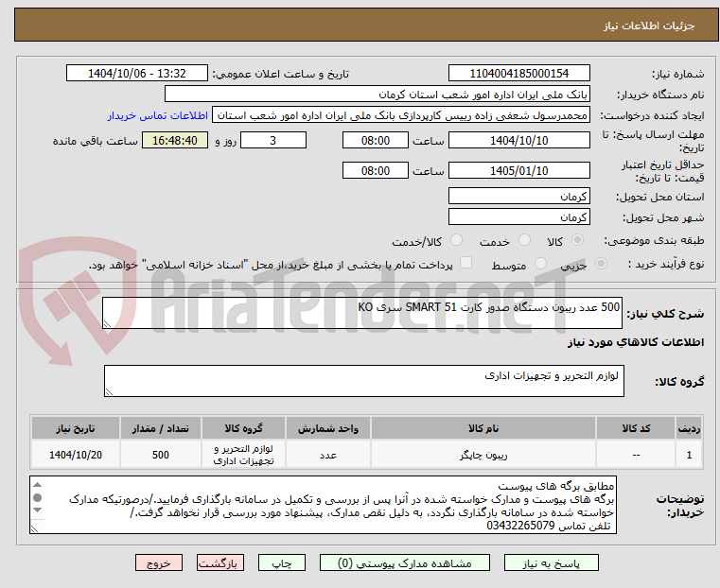Click the resize grip of توضیحات خریدار box
Image resolution: width=720 pixels, height=588 pixels.
point(34,528)
